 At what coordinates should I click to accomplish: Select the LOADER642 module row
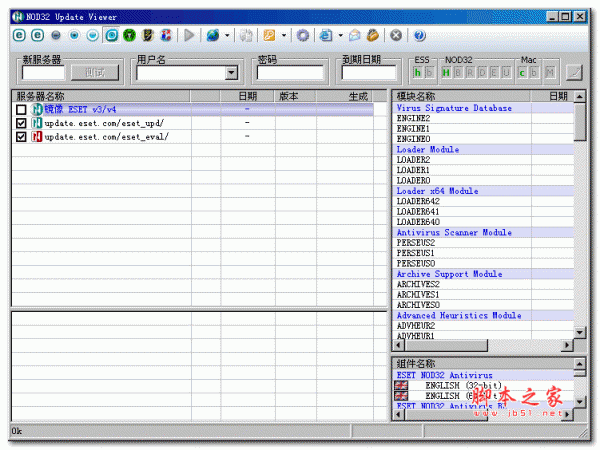[483, 201]
